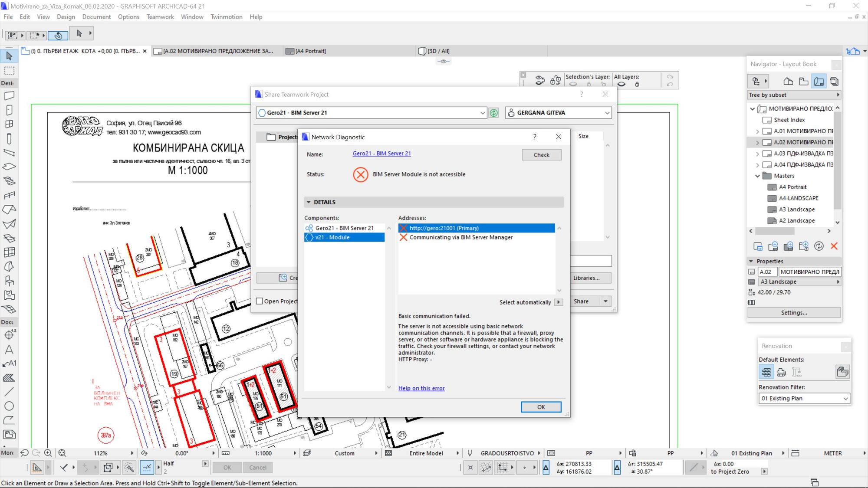Select A4-LANDSCAPE master in Navigator
The width and height of the screenshot is (868, 488).
pos(799,198)
